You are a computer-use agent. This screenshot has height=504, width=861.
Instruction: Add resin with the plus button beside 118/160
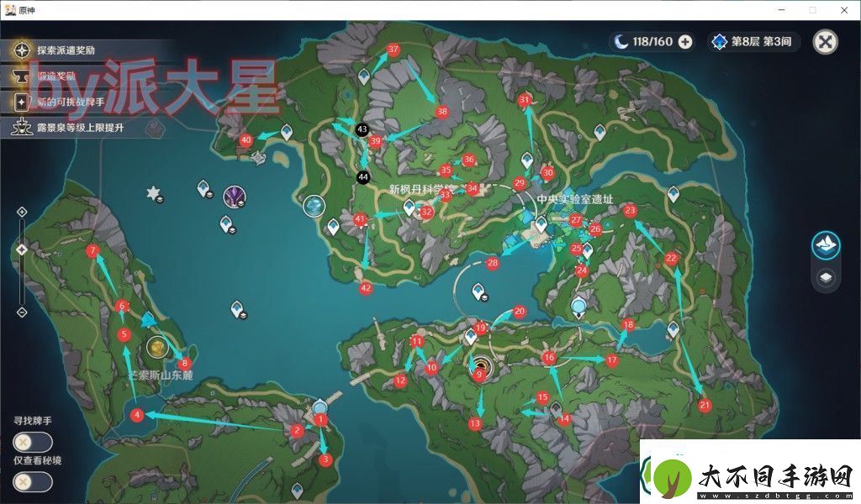click(x=685, y=42)
